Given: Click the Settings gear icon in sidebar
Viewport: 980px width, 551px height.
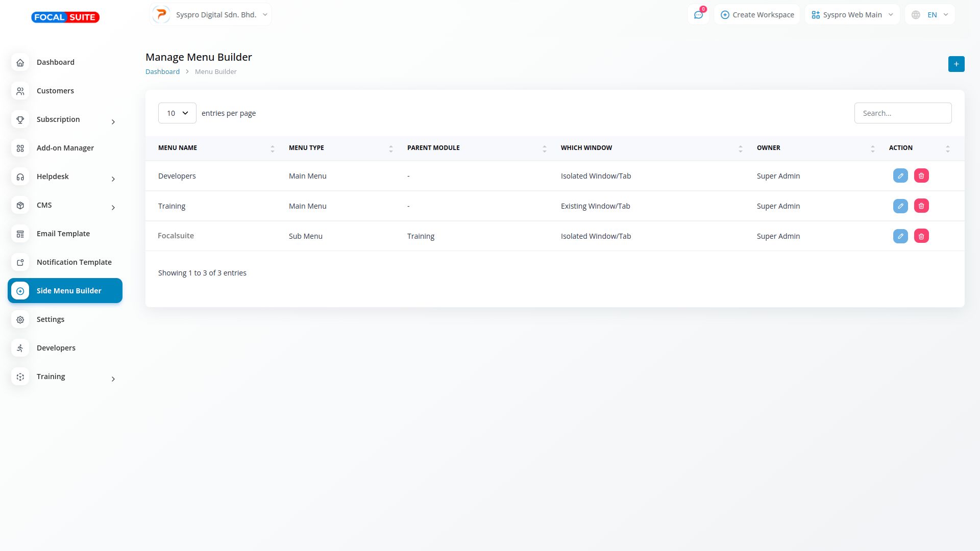Looking at the screenshot, I should [x=20, y=319].
